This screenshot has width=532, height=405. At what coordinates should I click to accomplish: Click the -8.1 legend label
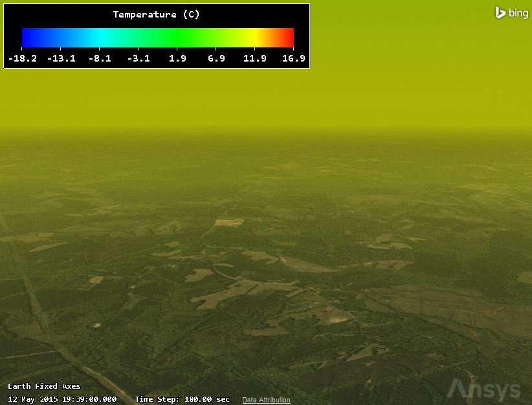100,59
